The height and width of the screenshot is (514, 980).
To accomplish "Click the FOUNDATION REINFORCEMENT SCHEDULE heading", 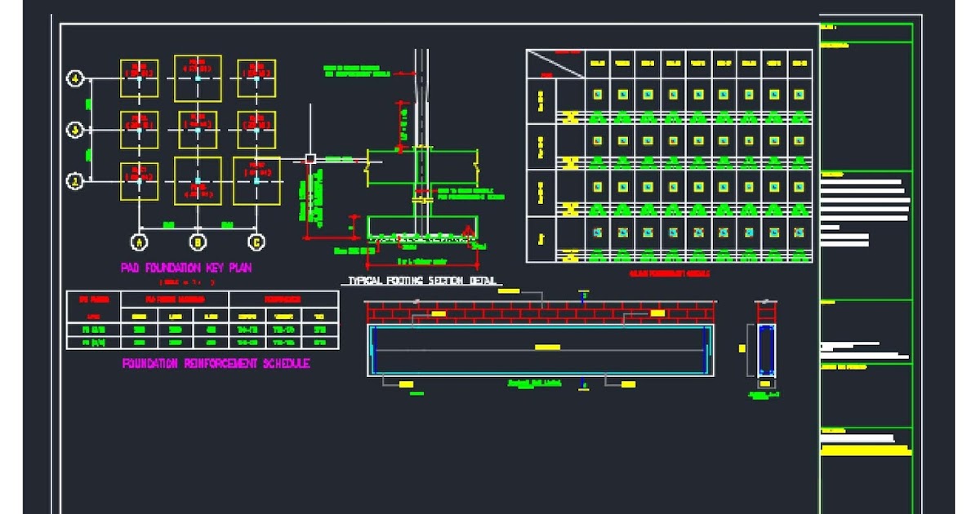I will [215, 365].
